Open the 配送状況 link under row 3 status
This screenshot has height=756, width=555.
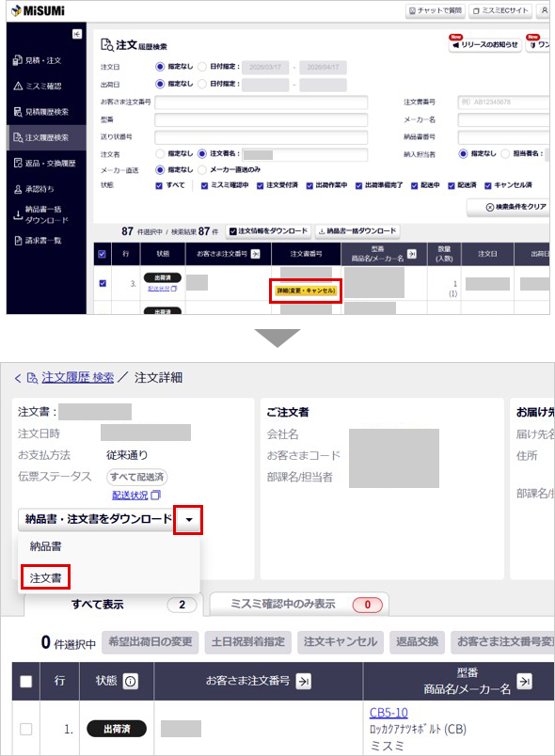point(163,289)
